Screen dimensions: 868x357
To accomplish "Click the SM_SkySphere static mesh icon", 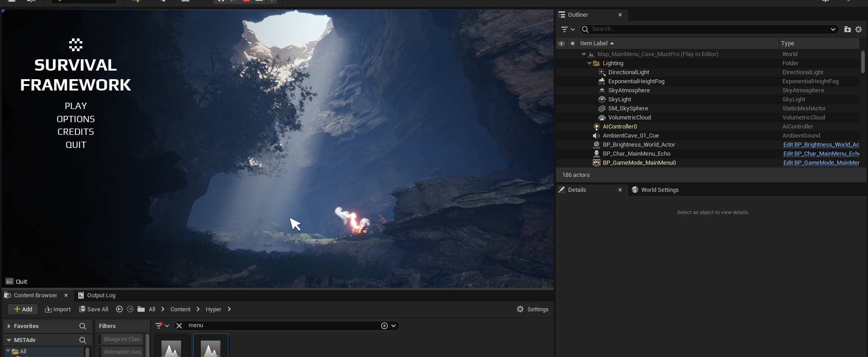I will pyautogui.click(x=602, y=109).
